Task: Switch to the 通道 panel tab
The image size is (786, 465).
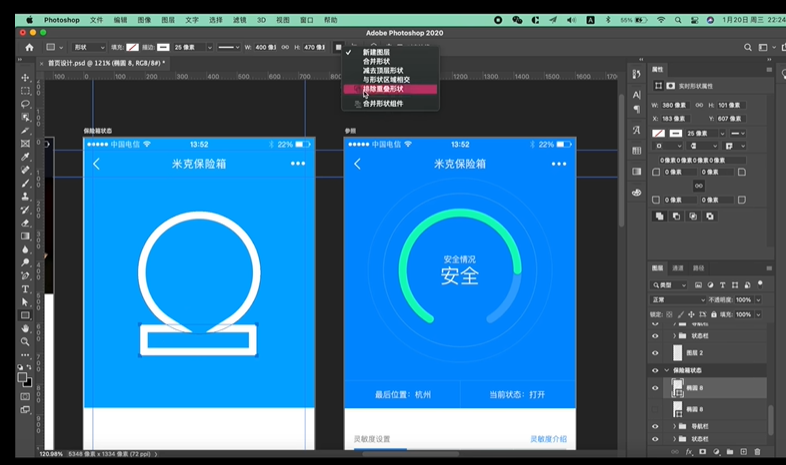Action: (678, 268)
